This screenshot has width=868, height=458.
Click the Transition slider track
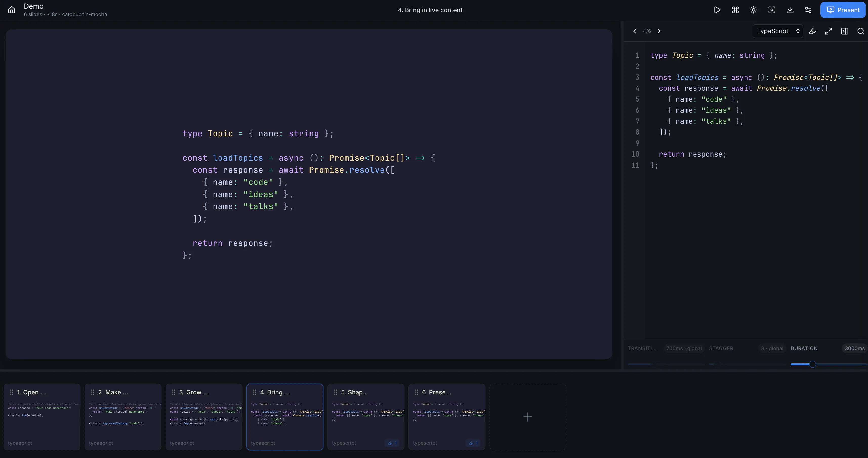coord(666,364)
